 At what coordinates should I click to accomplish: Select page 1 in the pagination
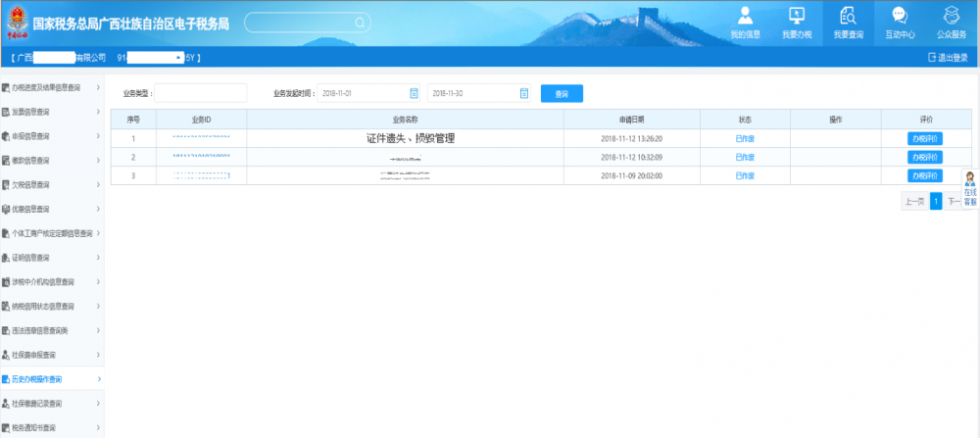[936, 201]
